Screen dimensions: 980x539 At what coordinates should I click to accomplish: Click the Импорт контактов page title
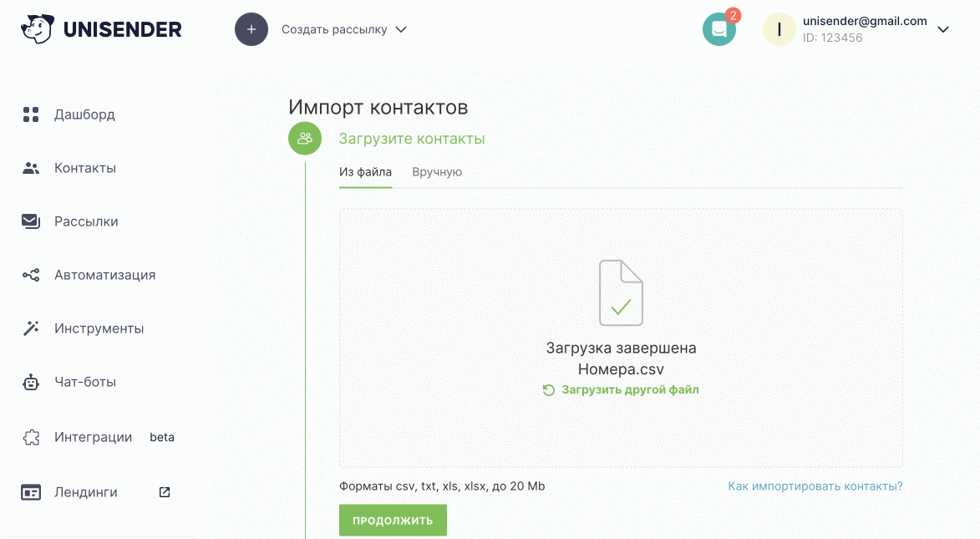pyautogui.click(x=378, y=107)
